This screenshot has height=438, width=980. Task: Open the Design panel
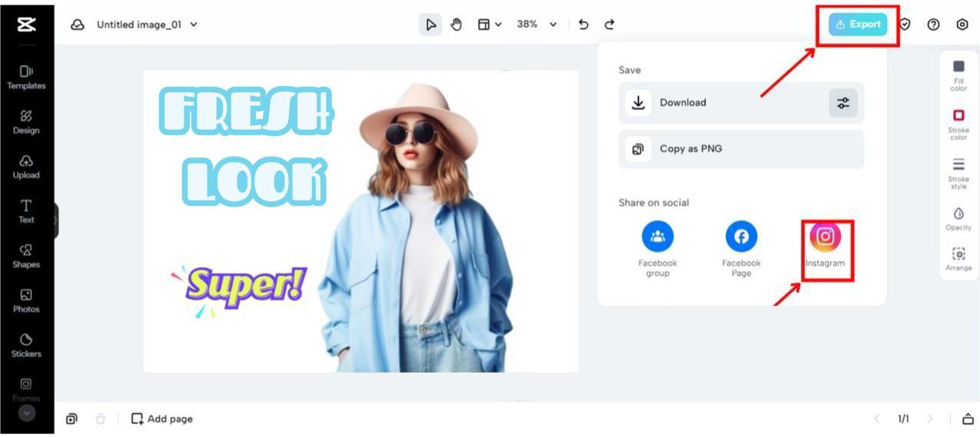pos(26,121)
